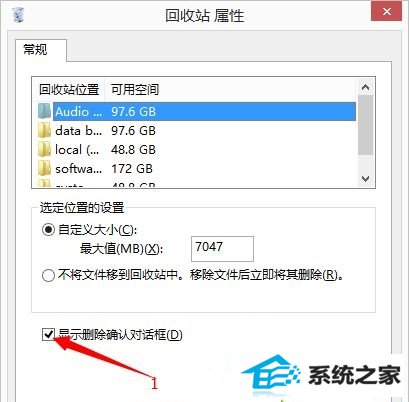
Task: Click the list scroll up arrow
Action: pos(366,87)
